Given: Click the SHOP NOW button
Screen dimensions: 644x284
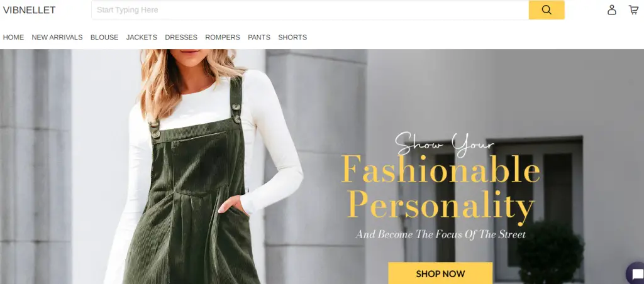Looking at the screenshot, I should pyautogui.click(x=440, y=273).
